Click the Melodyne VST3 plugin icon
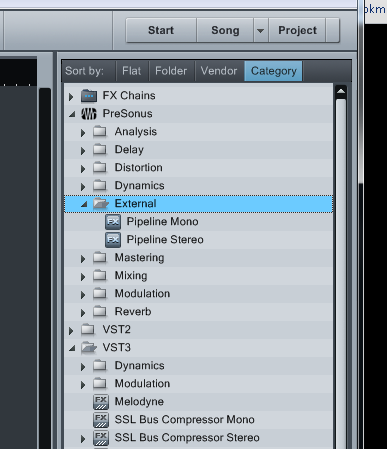Viewport: 387px width, 449px height. 101,402
